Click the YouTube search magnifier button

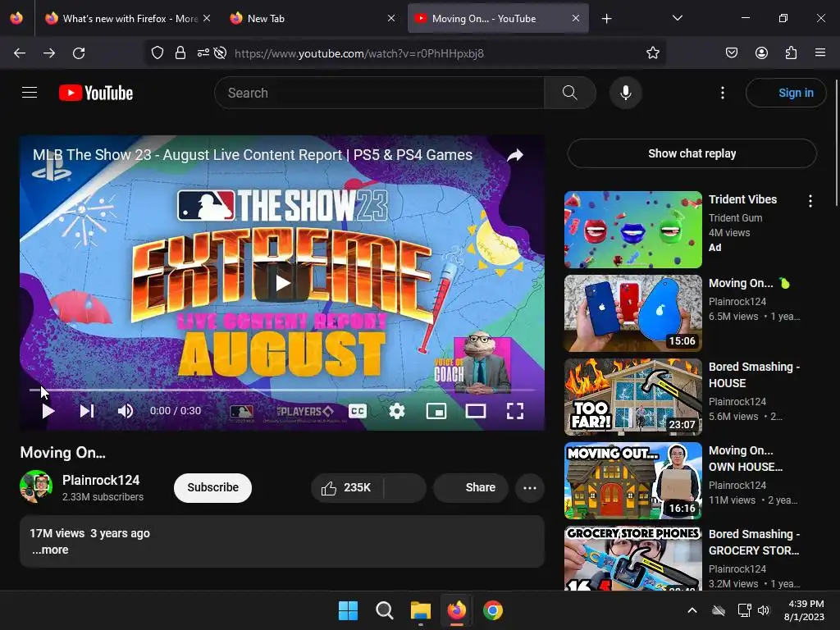(x=569, y=93)
